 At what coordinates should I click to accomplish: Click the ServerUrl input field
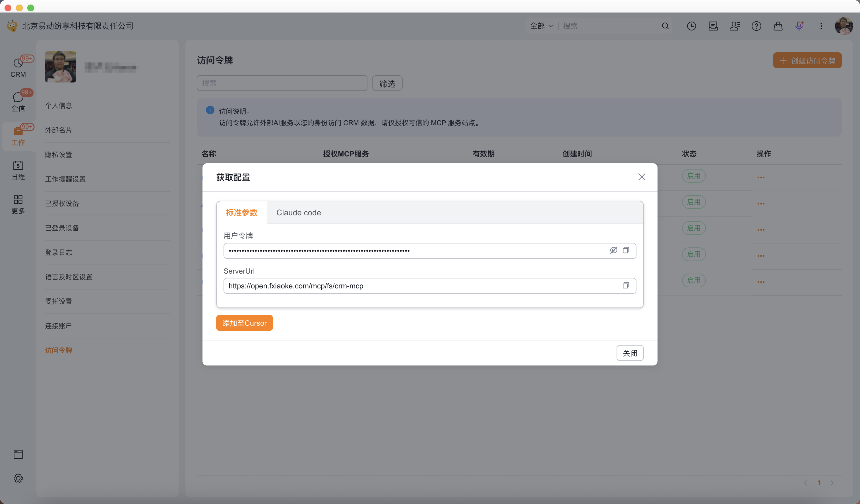[420, 286]
